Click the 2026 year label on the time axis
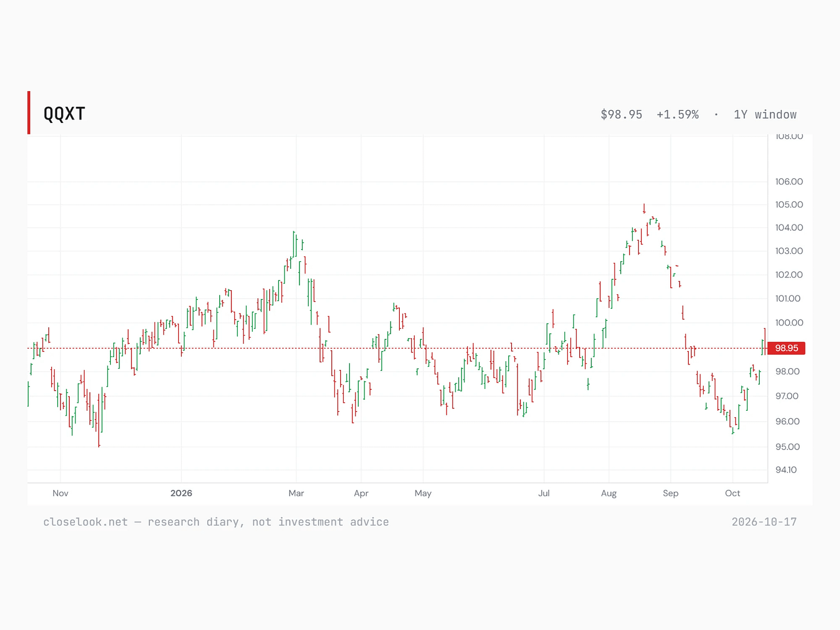 point(181,493)
